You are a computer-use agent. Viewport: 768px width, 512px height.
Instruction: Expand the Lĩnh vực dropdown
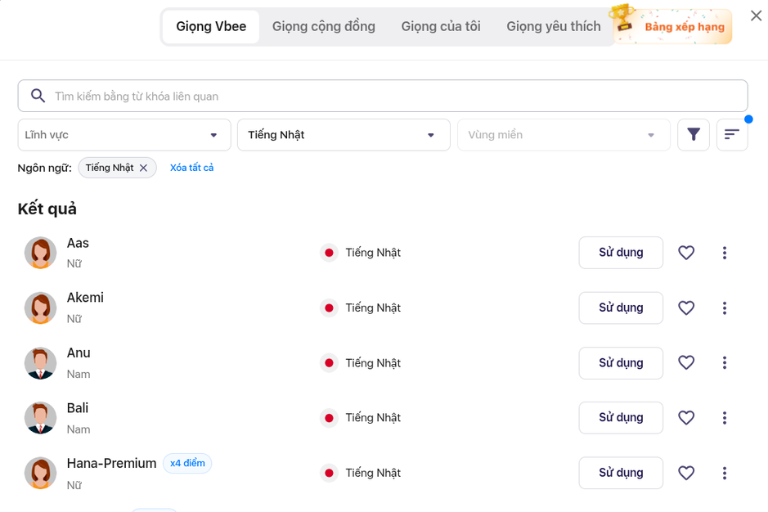[124, 135]
